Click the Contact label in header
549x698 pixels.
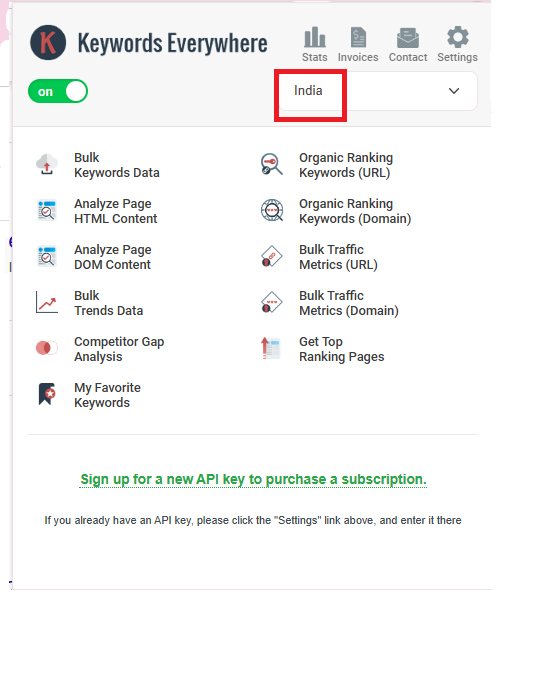point(408,57)
